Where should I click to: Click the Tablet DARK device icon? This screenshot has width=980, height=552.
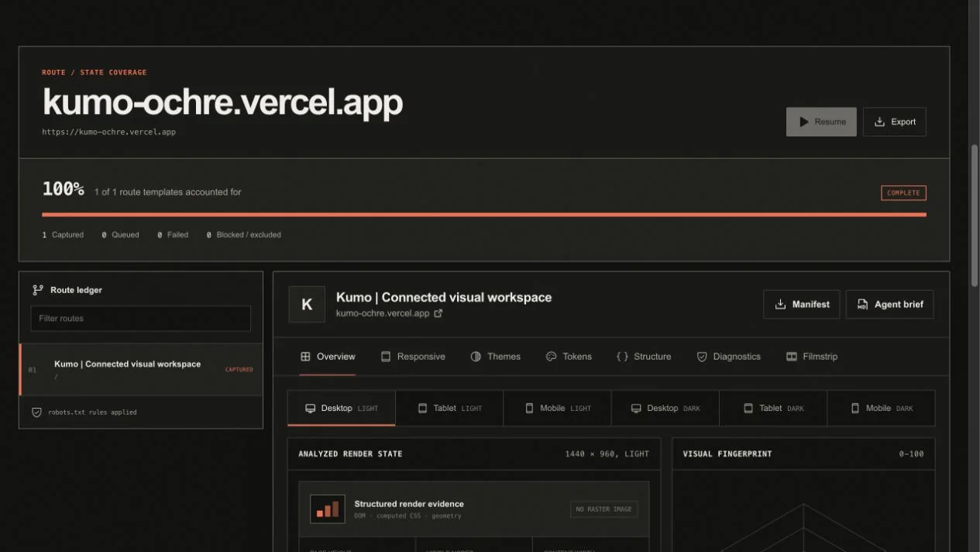pos(748,408)
